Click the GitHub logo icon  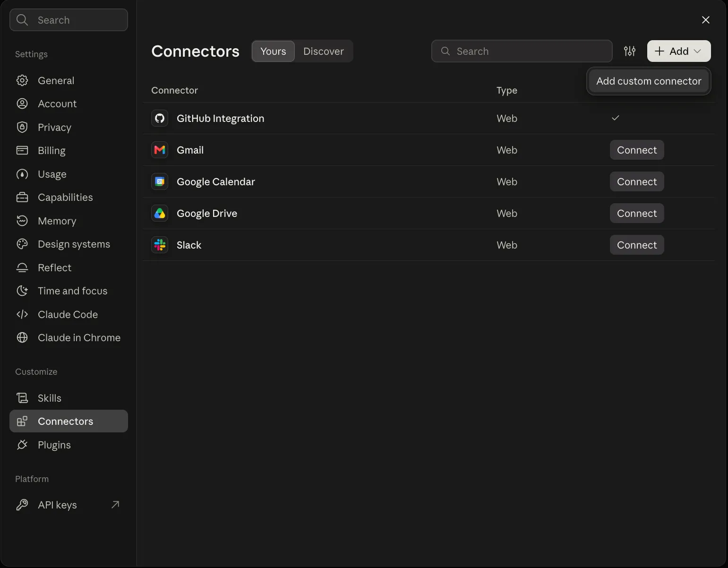pos(160,118)
